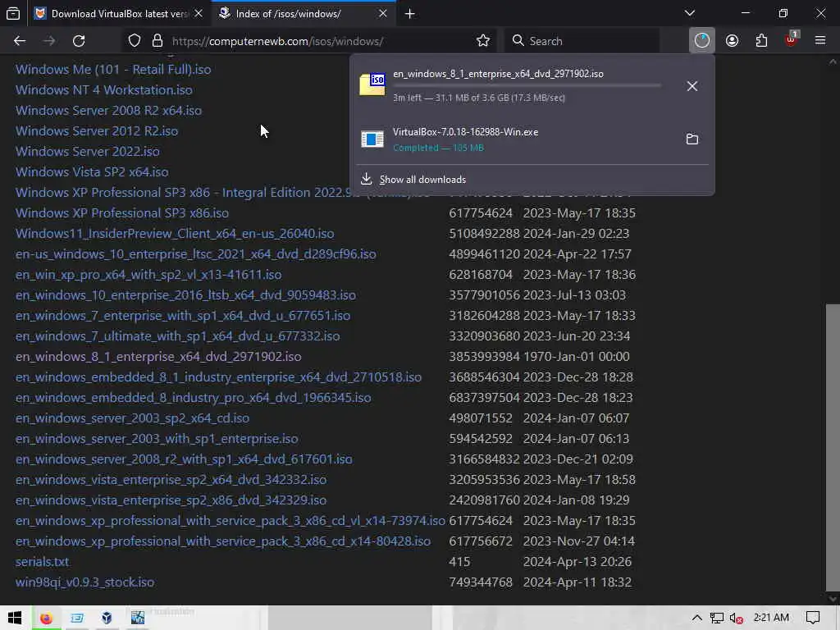The width and height of the screenshot is (840, 630).
Task: Open the muted volume tray icon
Action: coord(736,619)
